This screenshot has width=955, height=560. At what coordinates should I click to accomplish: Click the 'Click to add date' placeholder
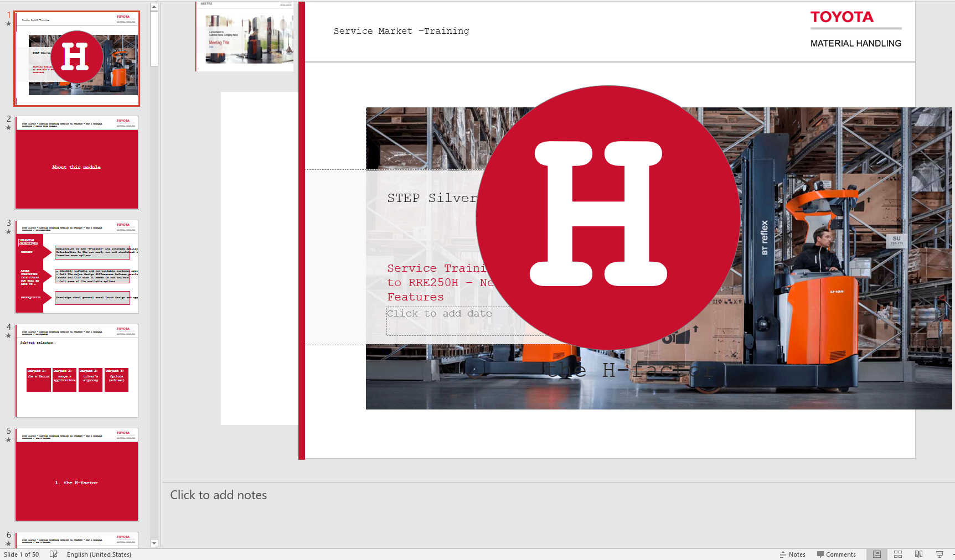pos(440,314)
